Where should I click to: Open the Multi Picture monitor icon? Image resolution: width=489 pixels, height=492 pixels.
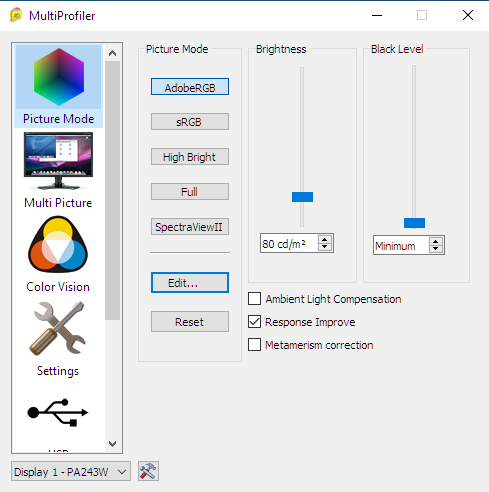(x=58, y=161)
